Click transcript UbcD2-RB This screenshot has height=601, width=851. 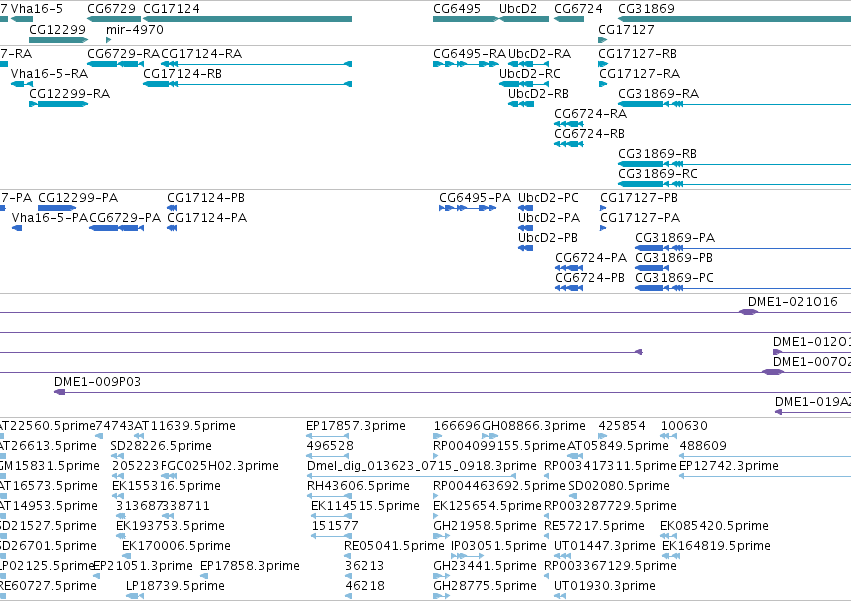pos(538,94)
